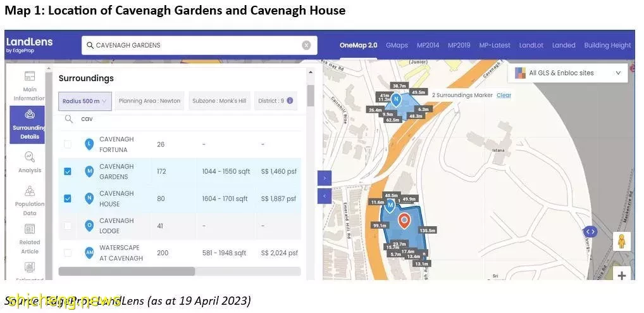This screenshot has height=313, width=644.
Task: Click the M map pin on the map
Action: click(x=391, y=206)
